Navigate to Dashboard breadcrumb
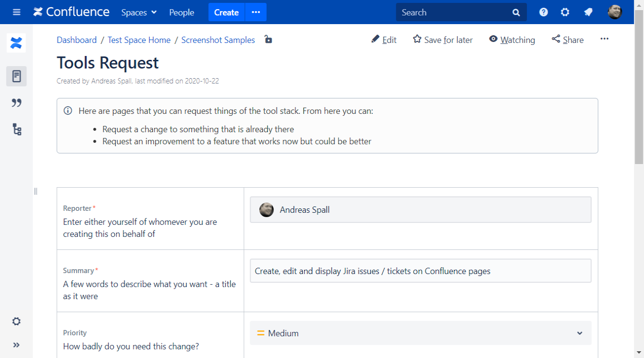This screenshot has width=644, height=358. coord(77,40)
